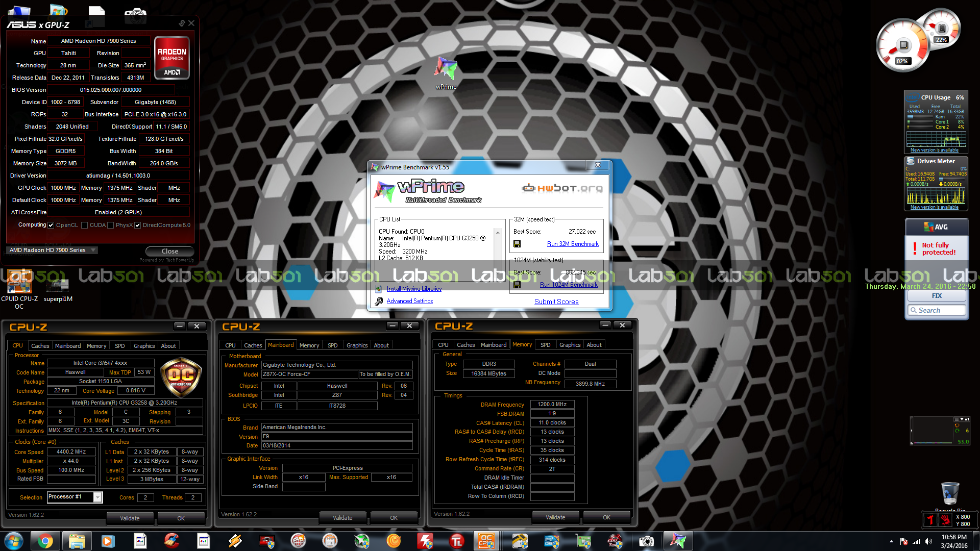The width and height of the screenshot is (980, 551).
Task: Switch to wPrime from the taskbar
Action: pos(678,541)
